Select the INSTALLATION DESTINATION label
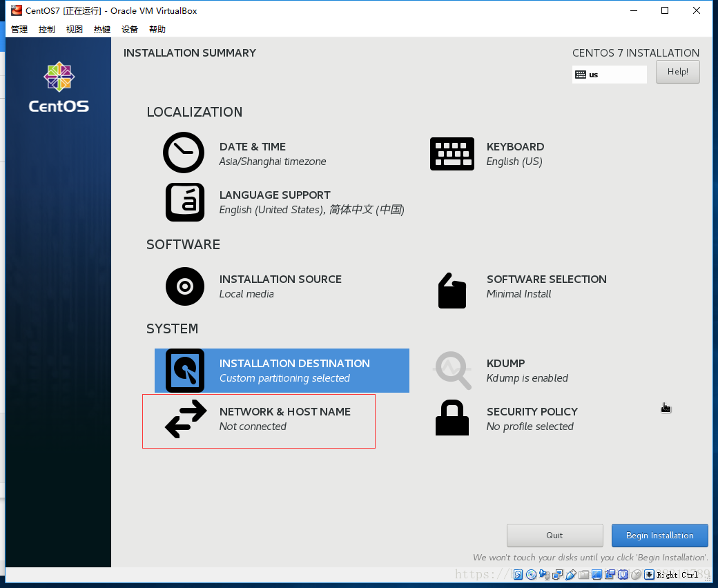718x588 pixels. (294, 363)
